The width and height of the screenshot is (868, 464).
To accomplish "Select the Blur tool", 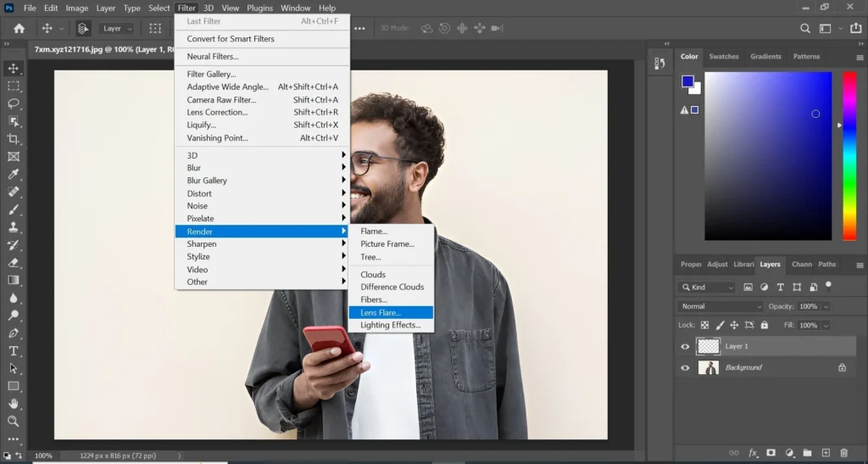I will click(14, 298).
